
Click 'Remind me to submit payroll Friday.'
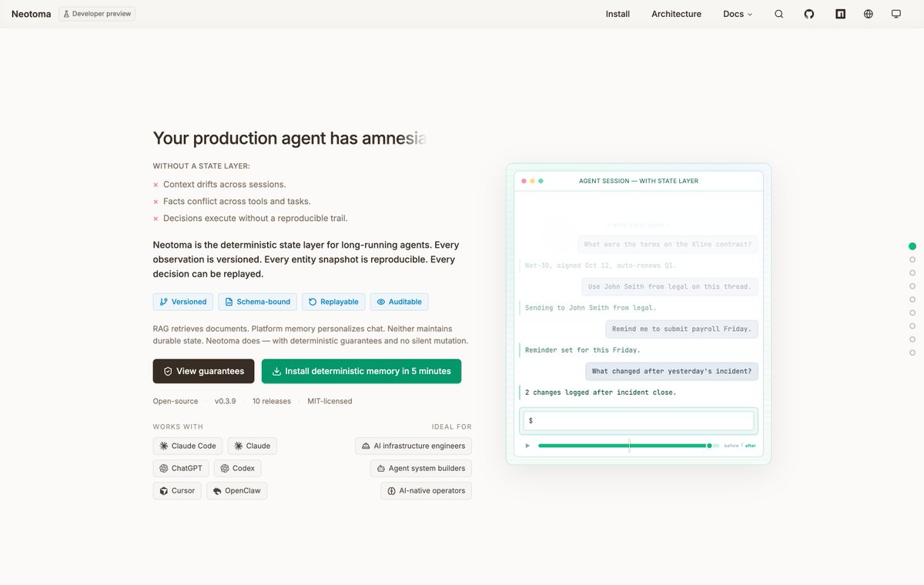click(x=681, y=329)
